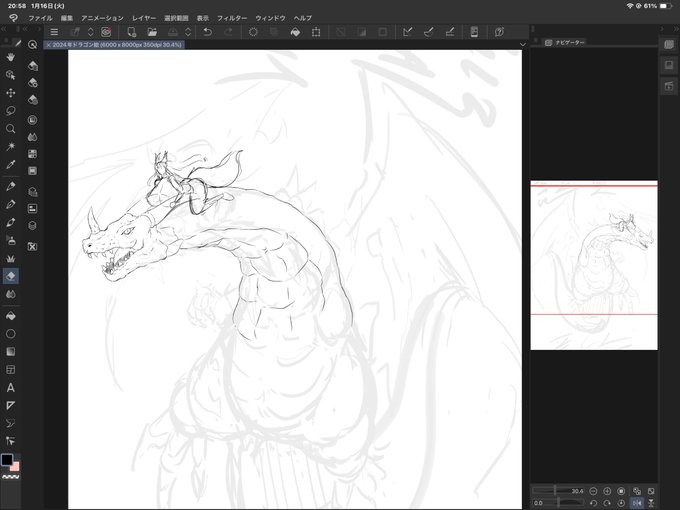The width and height of the screenshot is (680, 510).
Task: Open the レイヤー menu
Action: click(x=144, y=18)
